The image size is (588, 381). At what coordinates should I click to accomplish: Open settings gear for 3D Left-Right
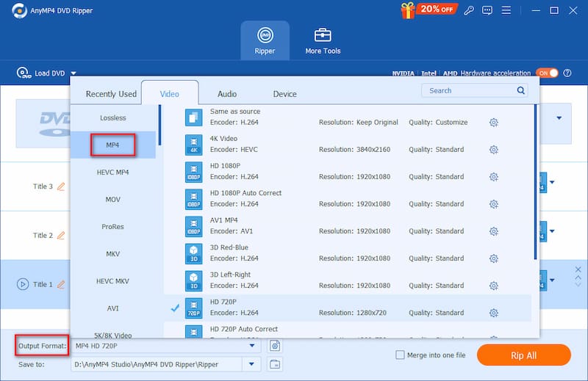point(494,286)
